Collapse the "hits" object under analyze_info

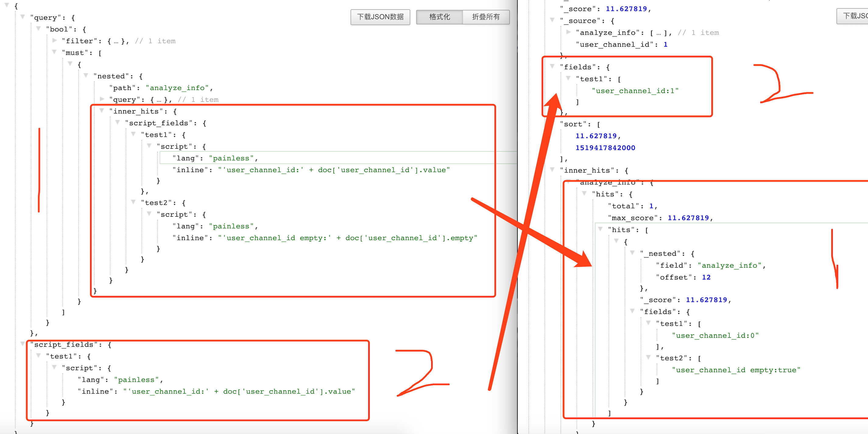pyautogui.click(x=584, y=193)
